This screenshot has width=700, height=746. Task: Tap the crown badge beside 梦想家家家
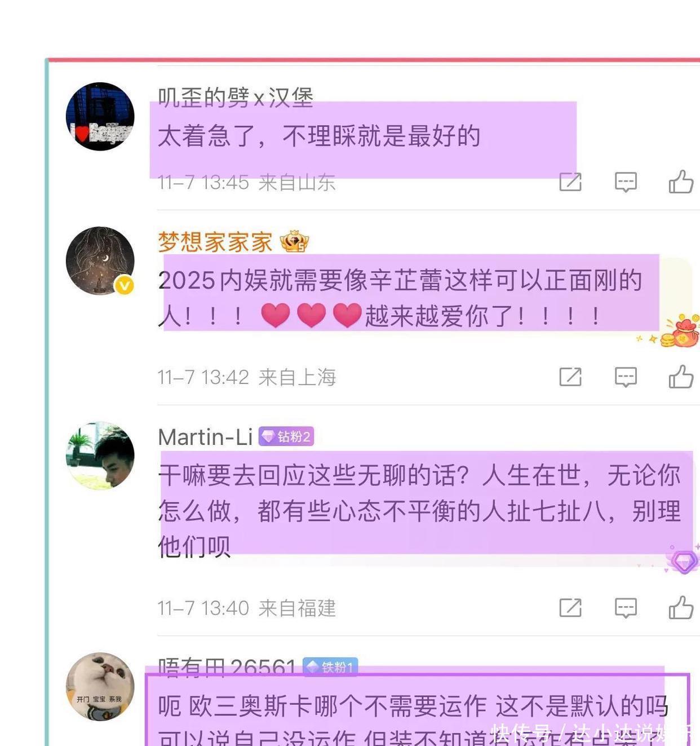pos(294,241)
